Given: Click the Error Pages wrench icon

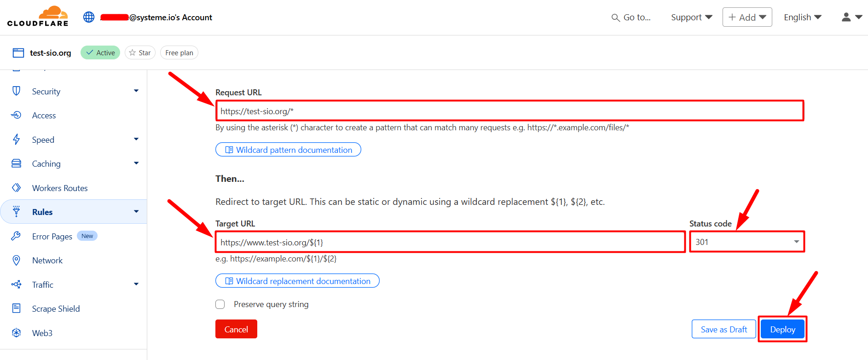Looking at the screenshot, I should [x=16, y=236].
